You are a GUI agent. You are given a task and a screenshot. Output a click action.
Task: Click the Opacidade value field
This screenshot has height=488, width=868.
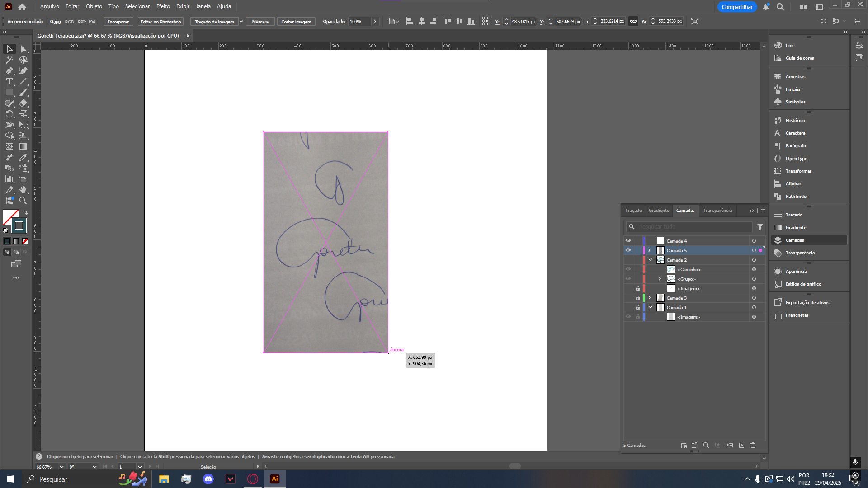(359, 22)
